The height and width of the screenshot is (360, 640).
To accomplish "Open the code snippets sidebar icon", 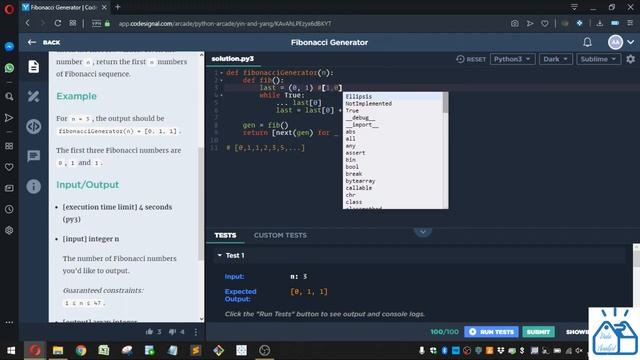I will point(33,127).
